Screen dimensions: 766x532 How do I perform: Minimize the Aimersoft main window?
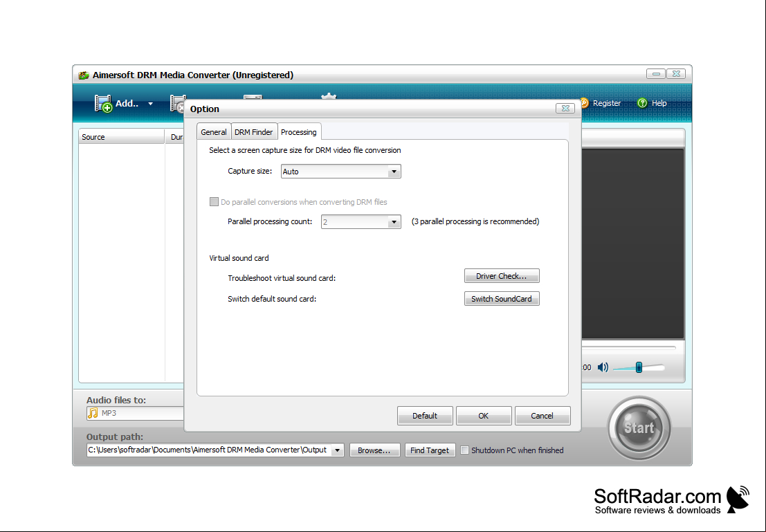[655, 74]
